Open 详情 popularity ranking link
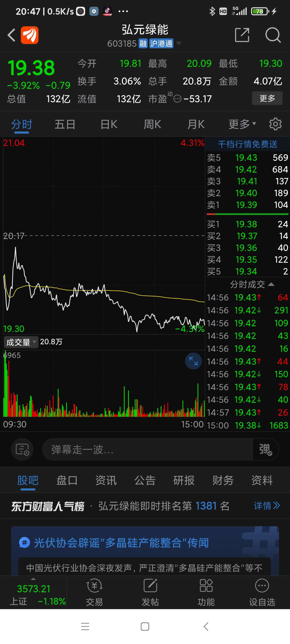Viewport: 290px width, 644px height. tap(267, 506)
